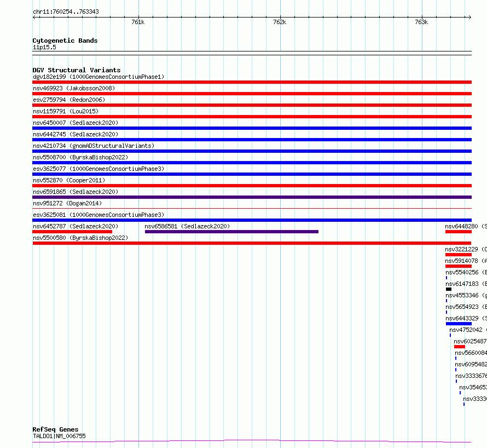This screenshot has width=487, height=448.
Task: Click the red bar under nsv6025487
Action: pos(459,347)
